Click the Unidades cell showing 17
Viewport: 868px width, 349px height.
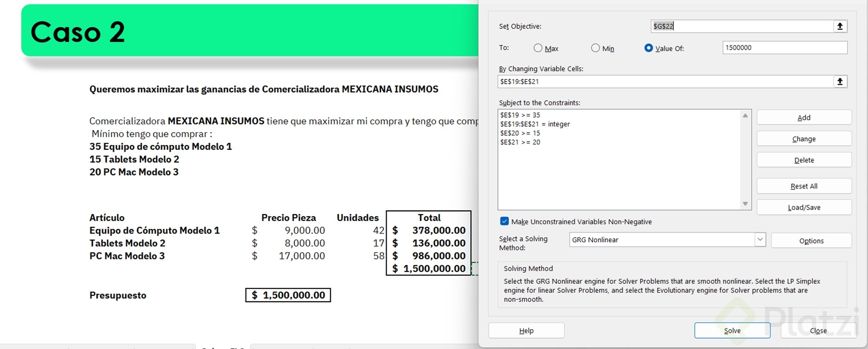(378, 243)
